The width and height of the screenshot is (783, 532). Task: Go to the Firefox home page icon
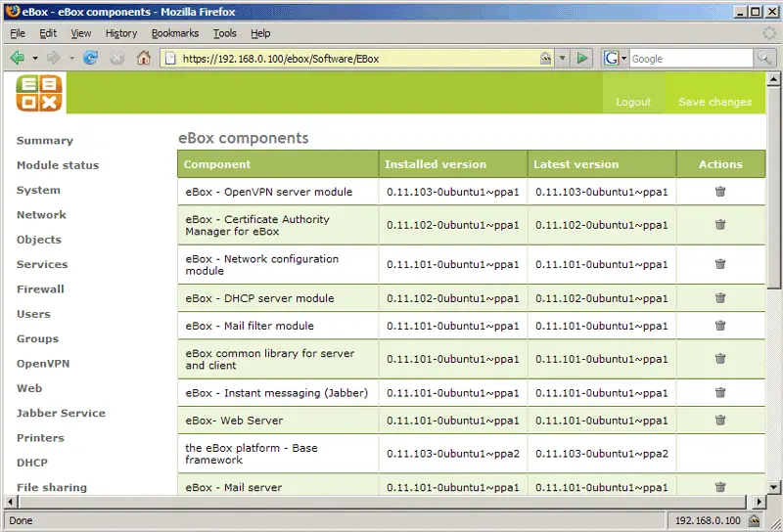click(x=144, y=58)
